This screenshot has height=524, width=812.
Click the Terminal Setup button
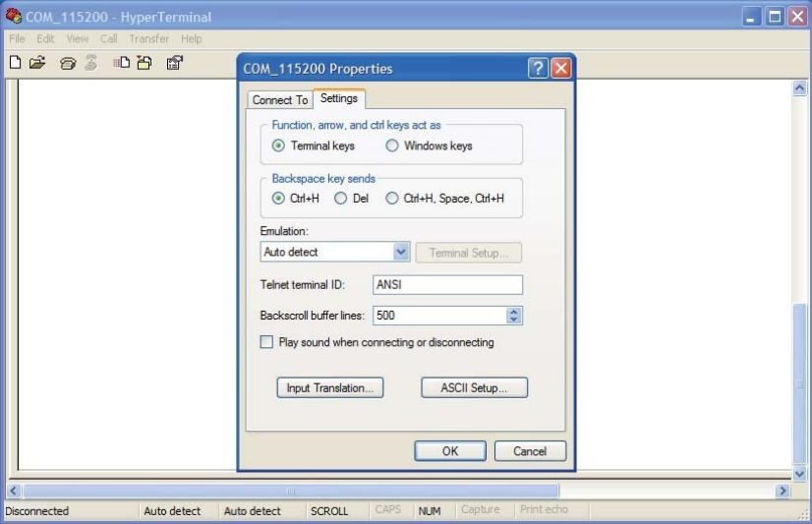[x=469, y=253]
